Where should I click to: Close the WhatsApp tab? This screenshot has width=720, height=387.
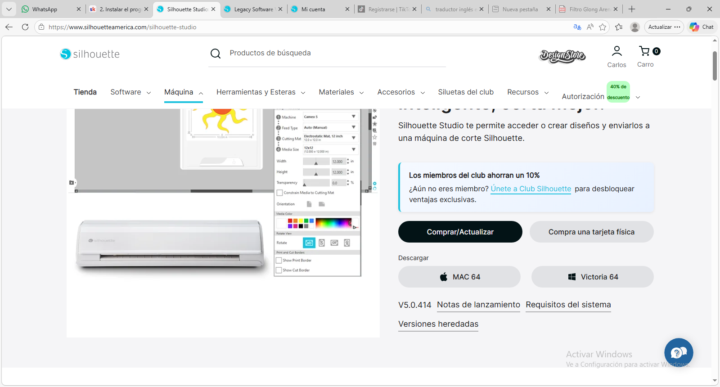(x=79, y=9)
